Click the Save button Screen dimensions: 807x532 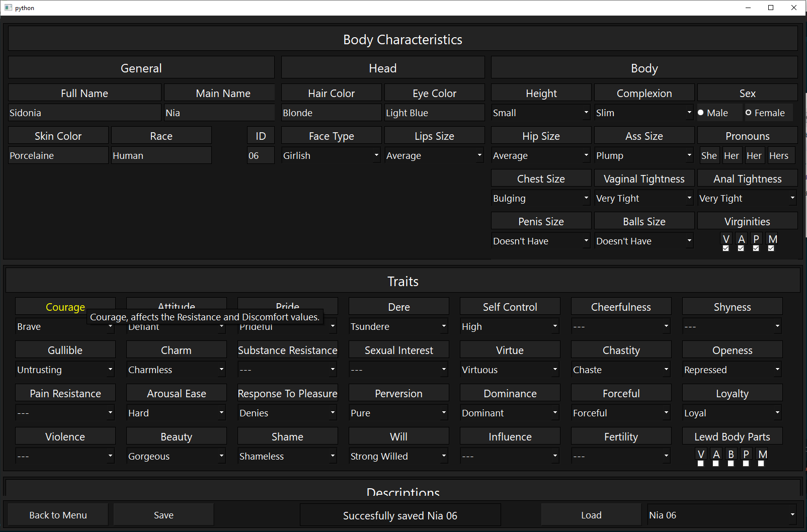click(x=164, y=515)
